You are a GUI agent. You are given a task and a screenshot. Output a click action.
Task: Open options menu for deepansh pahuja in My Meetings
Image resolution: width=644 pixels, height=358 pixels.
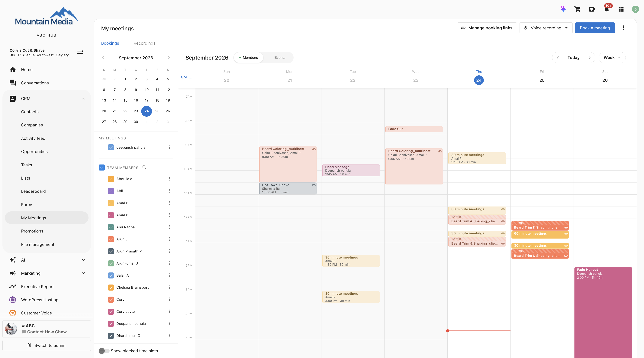(x=169, y=147)
